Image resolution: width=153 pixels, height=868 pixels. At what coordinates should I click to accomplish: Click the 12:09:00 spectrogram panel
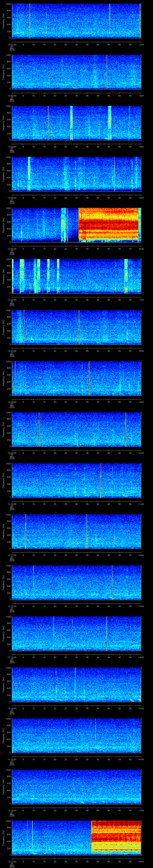(77, 429)
